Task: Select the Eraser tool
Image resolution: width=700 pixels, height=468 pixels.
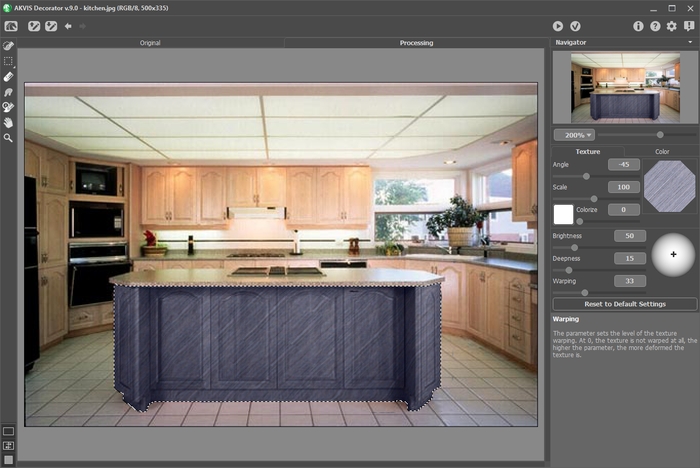Action: (8, 77)
